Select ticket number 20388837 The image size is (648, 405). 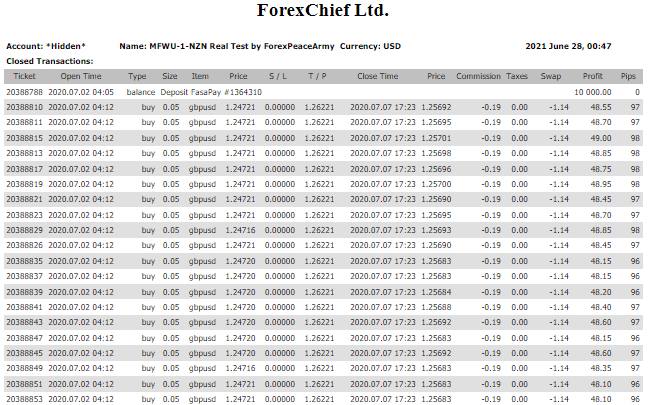[x=24, y=276]
